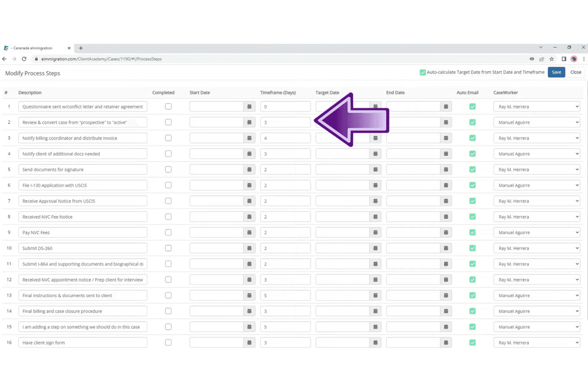Open CaseWorker dropdown for Received NVC appointment notice

(537, 280)
